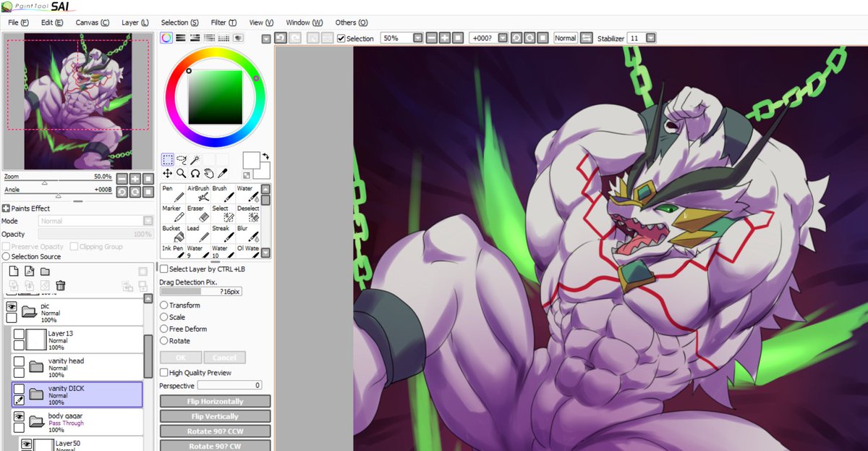Delete the selected layer with trash icon

click(x=61, y=285)
